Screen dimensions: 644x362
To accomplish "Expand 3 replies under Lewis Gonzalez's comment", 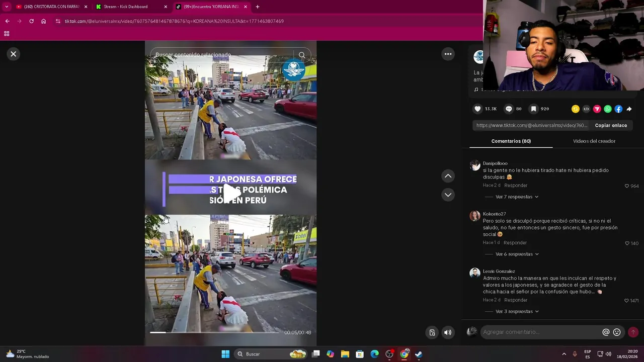I will pyautogui.click(x=517, y=311).
